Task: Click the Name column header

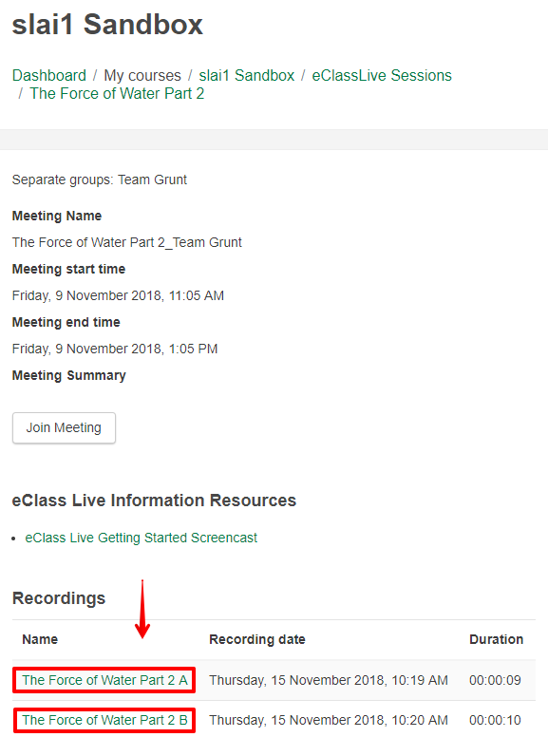Action: pos(40,639)
